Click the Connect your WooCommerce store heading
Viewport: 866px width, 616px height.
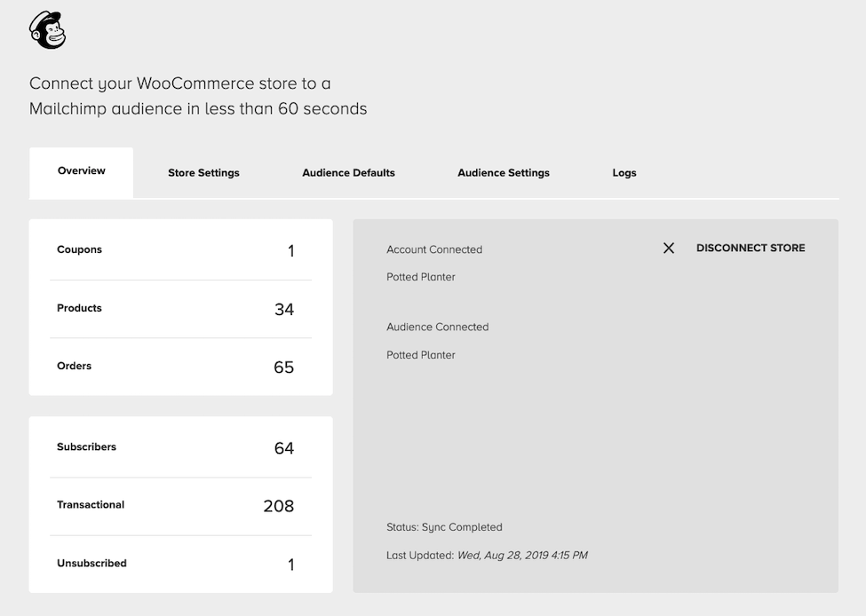coord(198,96)
